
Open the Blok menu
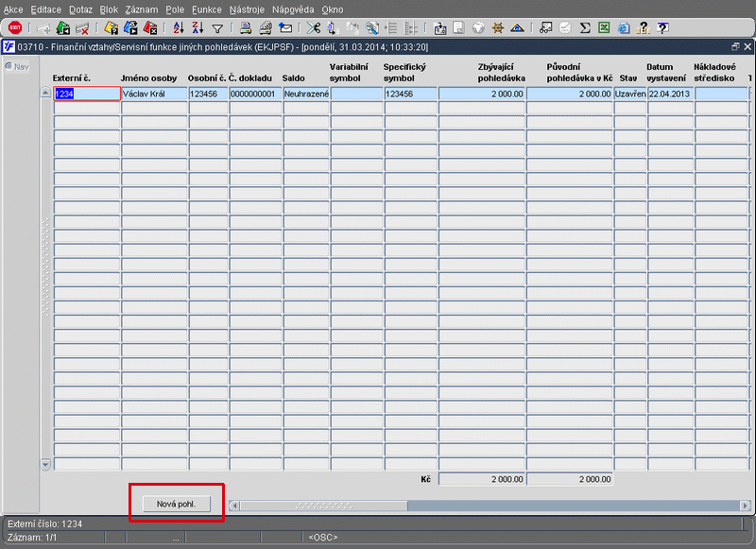pos(109,9)
